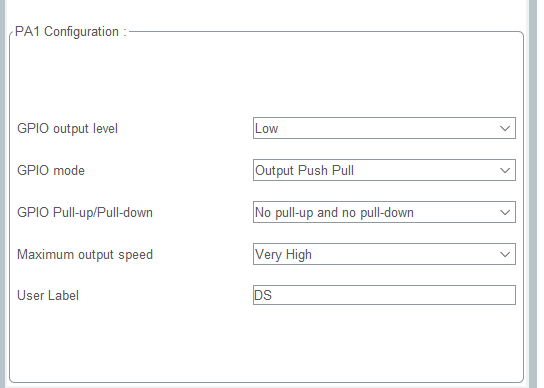Click the GPIO mode label

(51, 170)
